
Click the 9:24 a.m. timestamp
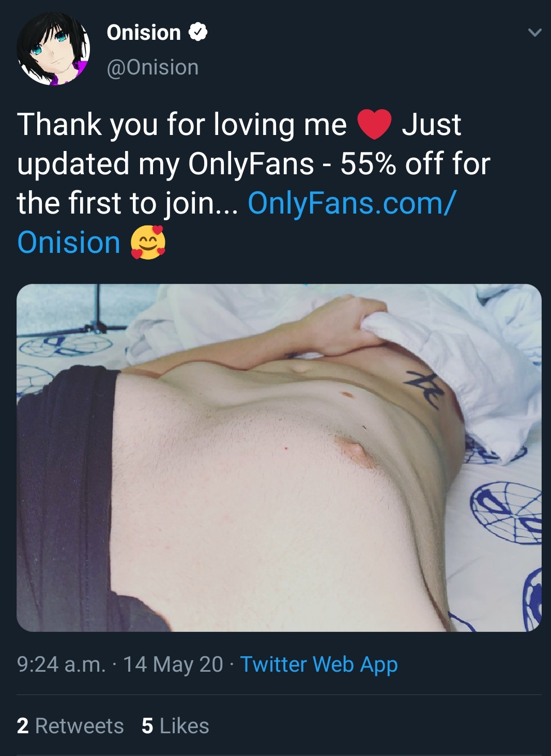coord(61,664)
